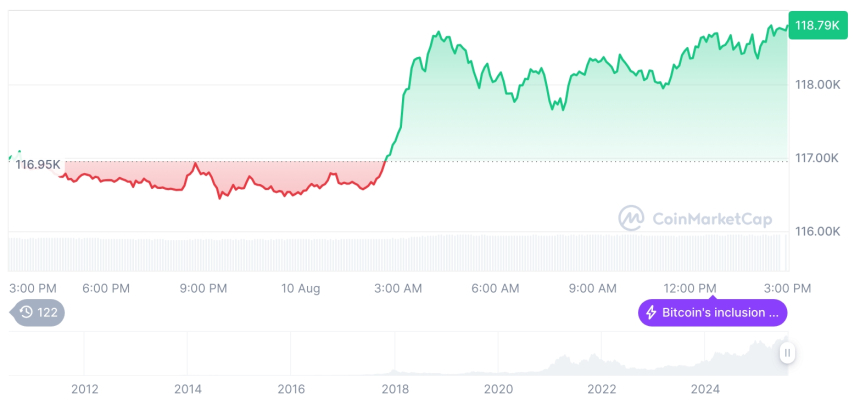Select 2018 on the overview timeline

394,388
